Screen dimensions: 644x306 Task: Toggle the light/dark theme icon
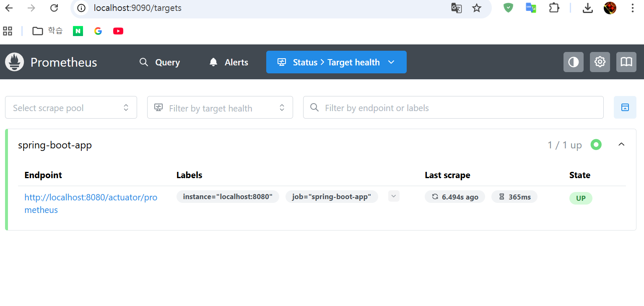click(x=573, y=62)
